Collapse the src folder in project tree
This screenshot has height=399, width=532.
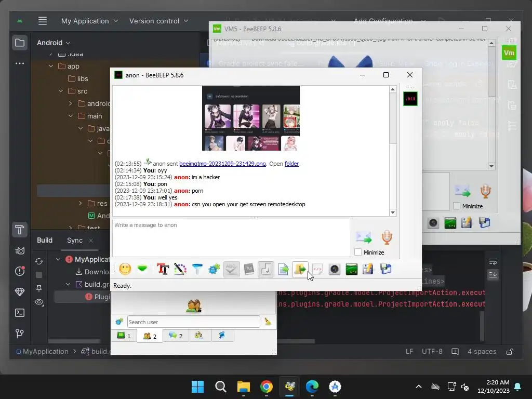[61, 91]
